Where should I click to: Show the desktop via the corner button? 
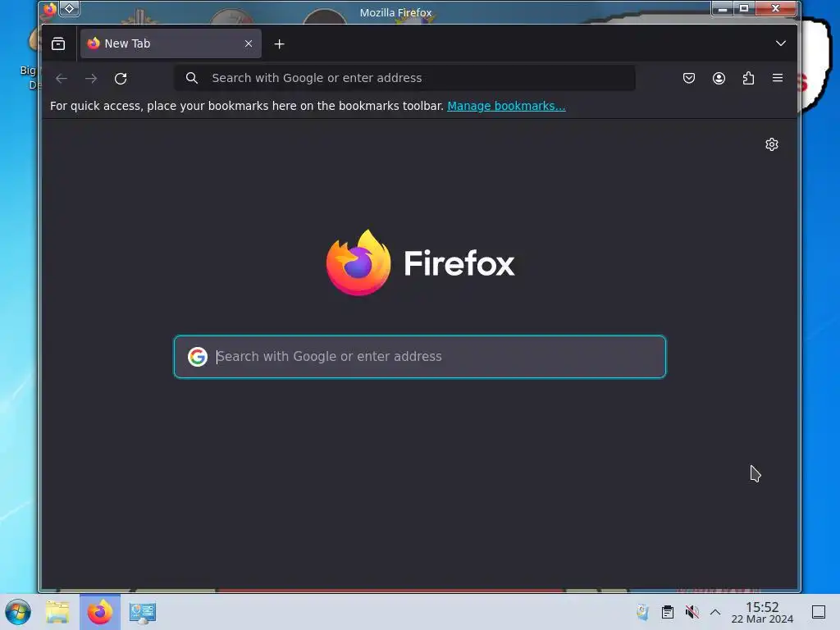tap(819, 612)
